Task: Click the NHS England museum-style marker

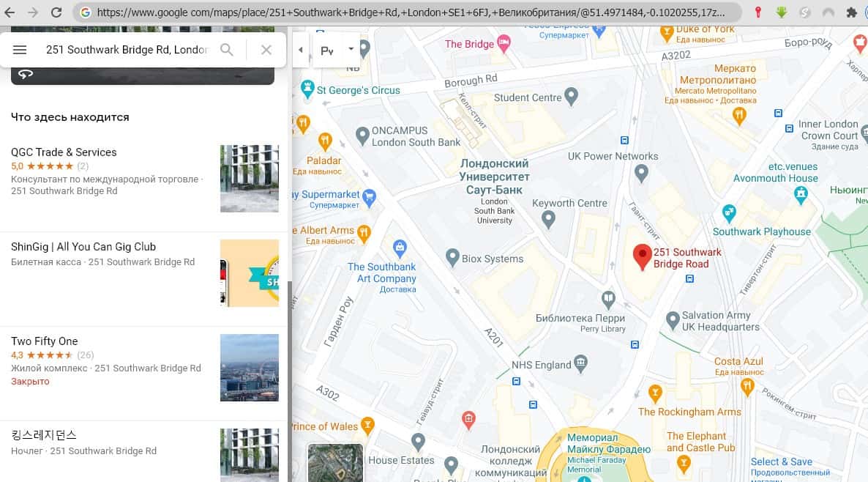Action: tap(581, 362)
